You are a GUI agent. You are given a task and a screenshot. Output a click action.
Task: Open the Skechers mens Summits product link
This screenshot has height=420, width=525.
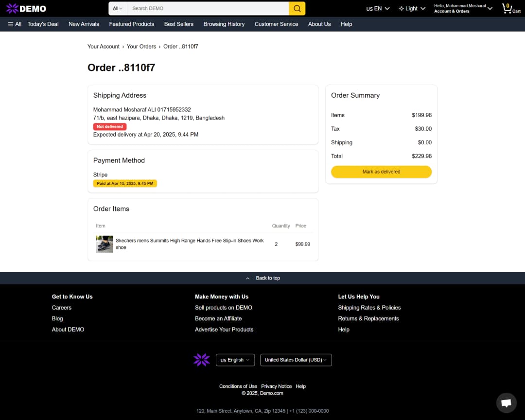click(x=190, y=244)
